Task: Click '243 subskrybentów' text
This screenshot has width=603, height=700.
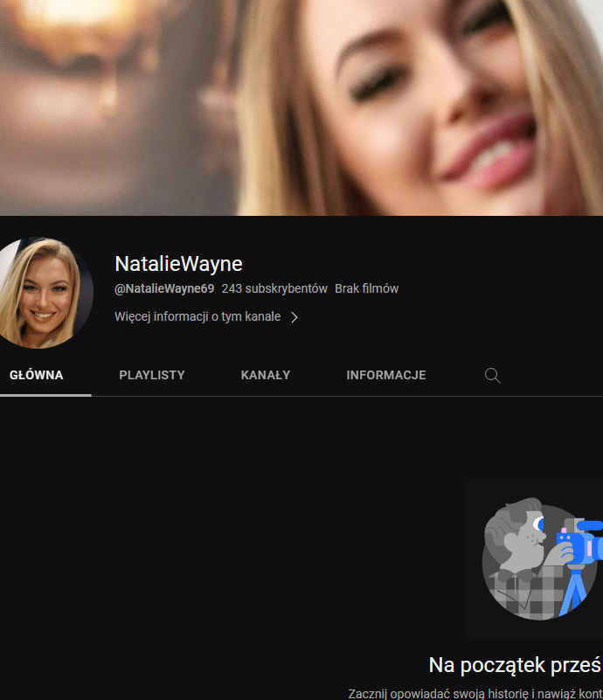Action: 274,289
